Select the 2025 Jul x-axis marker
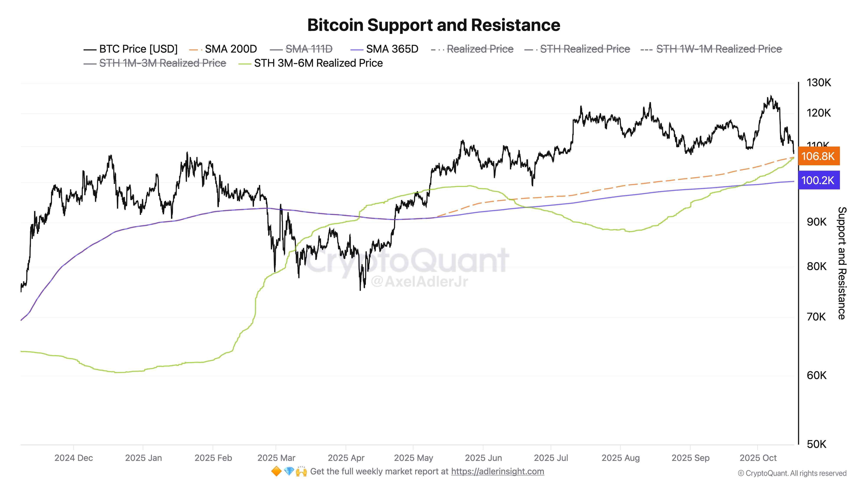The image size is (868, 488). pyautogui.click(x=551, y=458)
